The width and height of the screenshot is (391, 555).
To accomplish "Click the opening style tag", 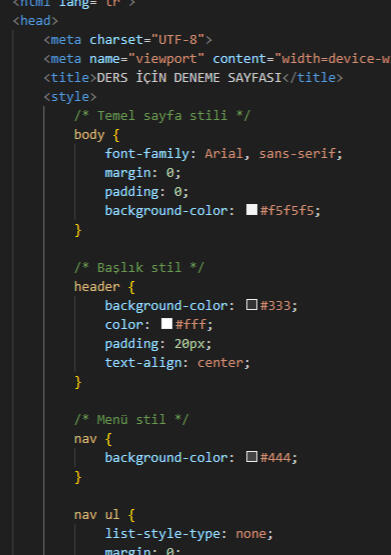I will (70, 97).
